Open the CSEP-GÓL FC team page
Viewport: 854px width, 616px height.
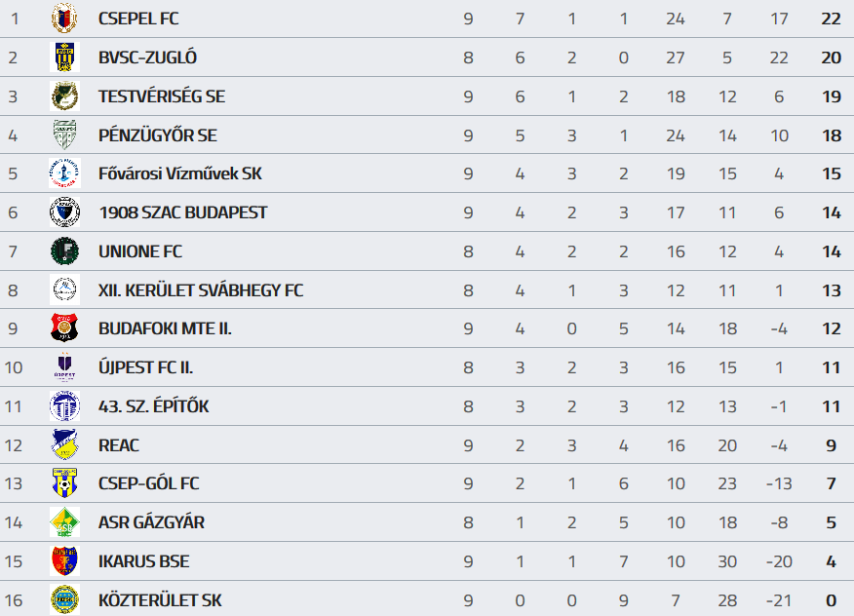(x=149, y=483)
